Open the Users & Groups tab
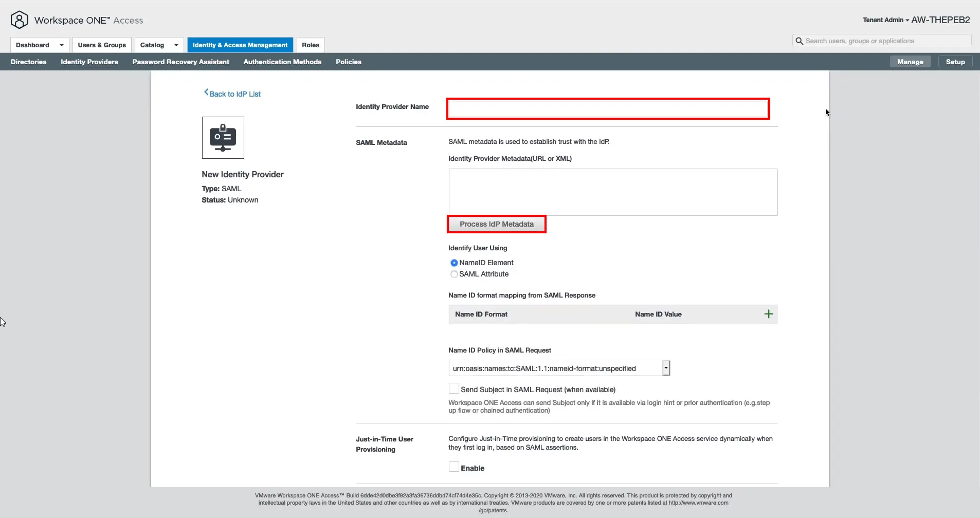980x518 pixels. click(102, 45)
